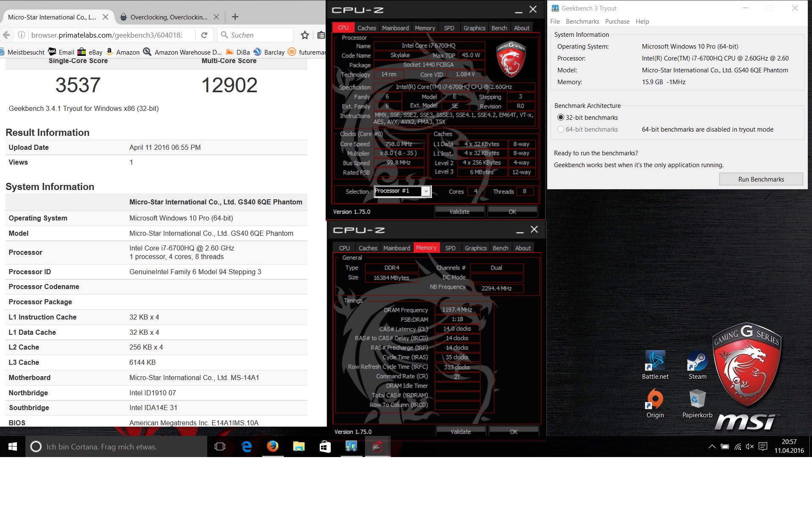Open the Wi-Fi network tray icon
The width and height of the screenshot is (812, 518).
pyautogui.click(x=738, y=446)
